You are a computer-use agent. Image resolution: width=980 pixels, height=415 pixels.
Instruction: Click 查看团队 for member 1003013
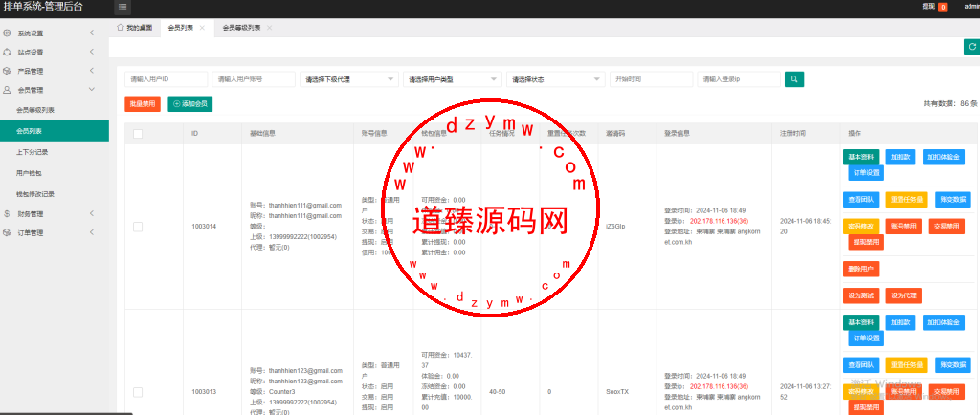pyautogui.click(x=860, y=364)
